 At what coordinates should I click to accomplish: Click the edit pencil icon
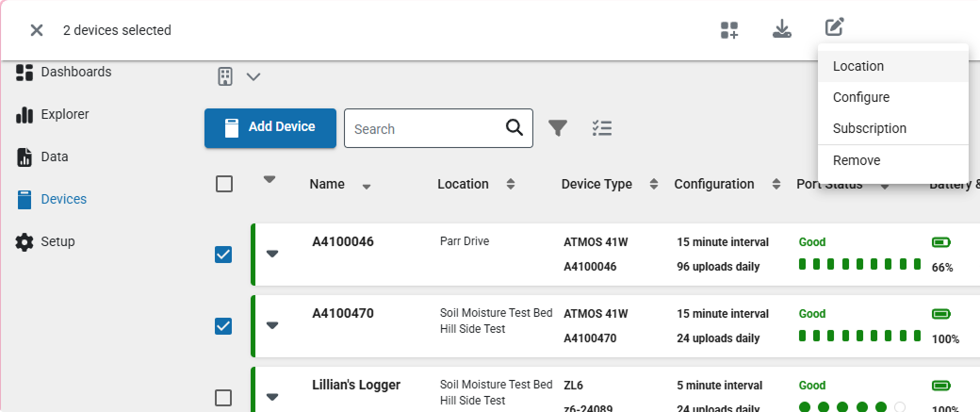coord(834,27)
